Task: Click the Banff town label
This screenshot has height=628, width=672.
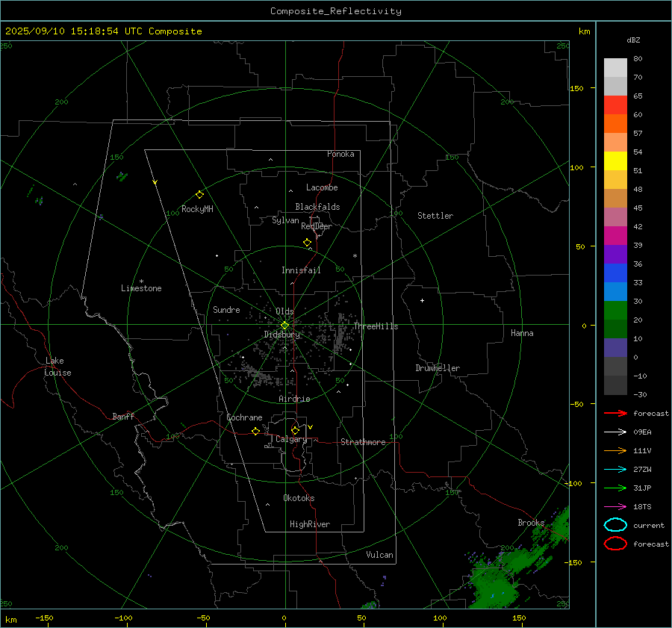Action: pyautogui.click(x=123, y=416)
